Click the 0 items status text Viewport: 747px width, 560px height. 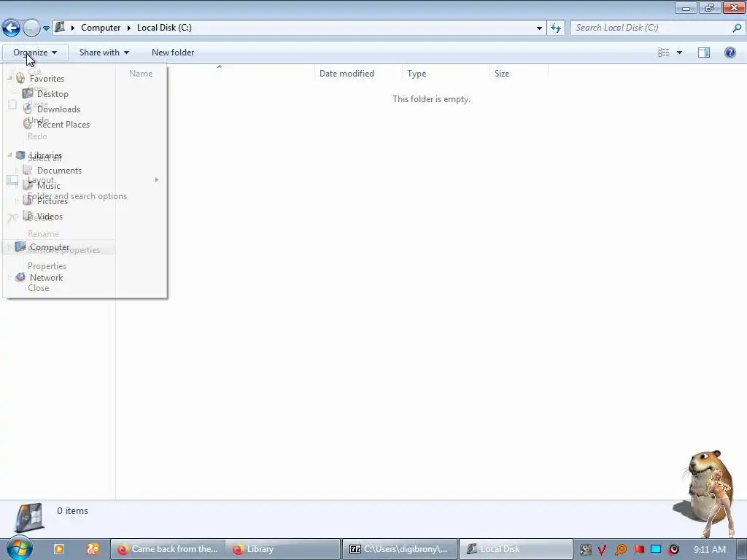(72, 510)
